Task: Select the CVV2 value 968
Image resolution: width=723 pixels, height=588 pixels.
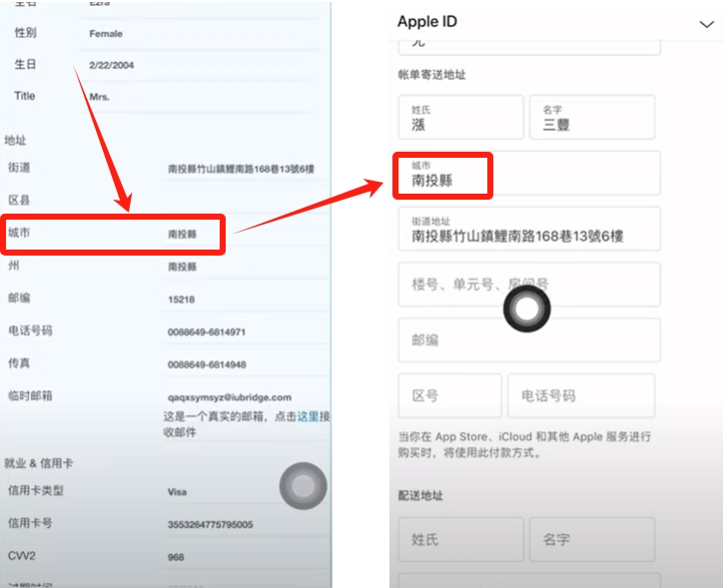Action: click(177, 557)
